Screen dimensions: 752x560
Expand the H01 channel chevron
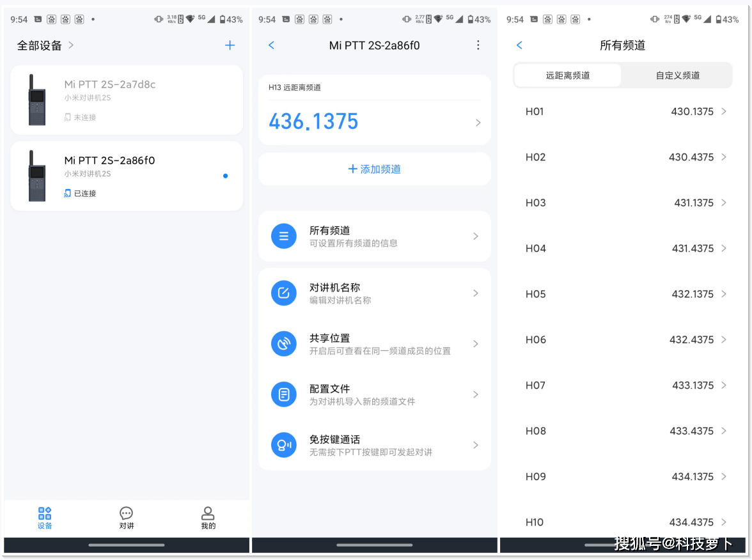[x=724, y=111]
